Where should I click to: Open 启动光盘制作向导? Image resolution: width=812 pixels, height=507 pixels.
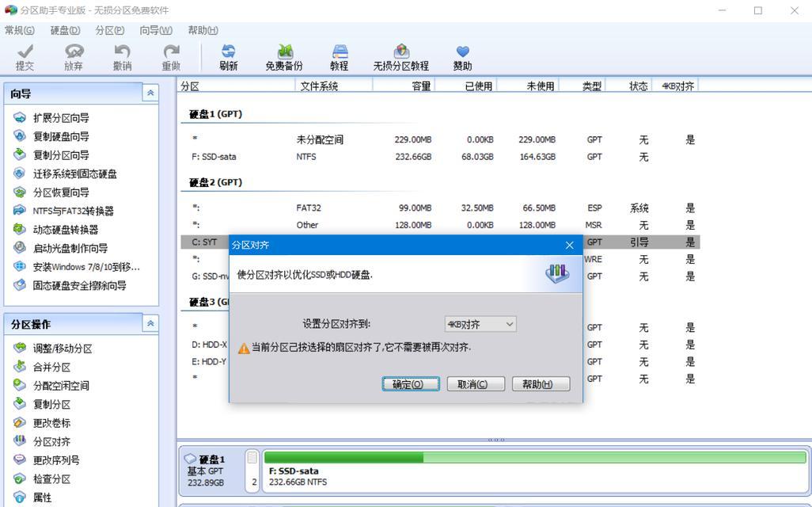click(x=60, y=248)
